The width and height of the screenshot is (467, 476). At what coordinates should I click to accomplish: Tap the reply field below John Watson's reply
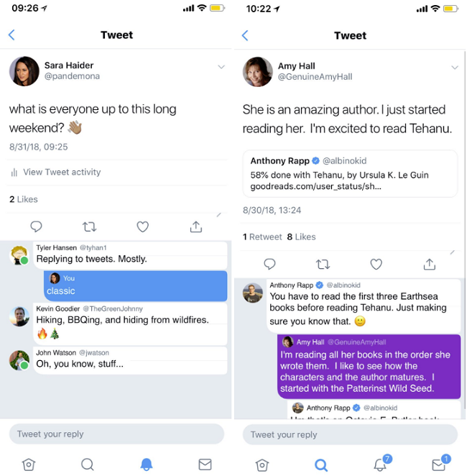(116, 434)
